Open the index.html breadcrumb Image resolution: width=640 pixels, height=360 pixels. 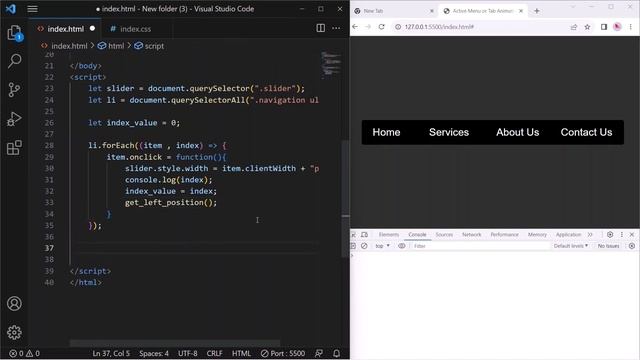click(x=64, y=46)
